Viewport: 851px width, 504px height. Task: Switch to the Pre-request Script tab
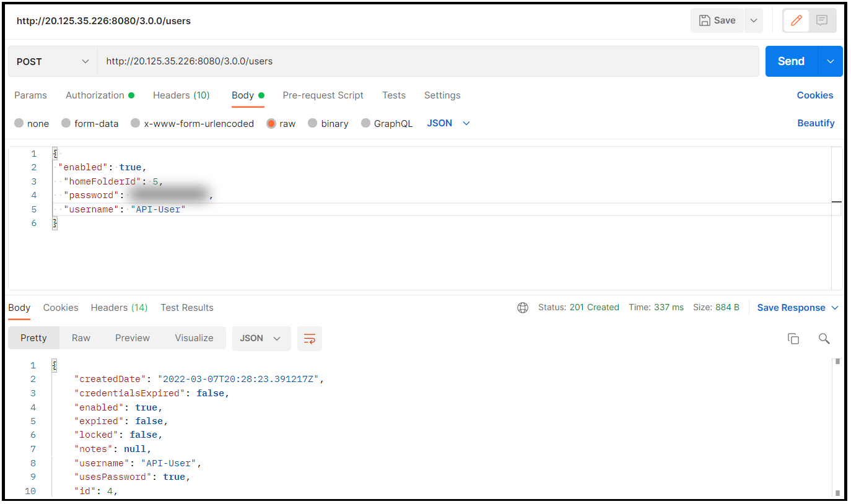323,95
